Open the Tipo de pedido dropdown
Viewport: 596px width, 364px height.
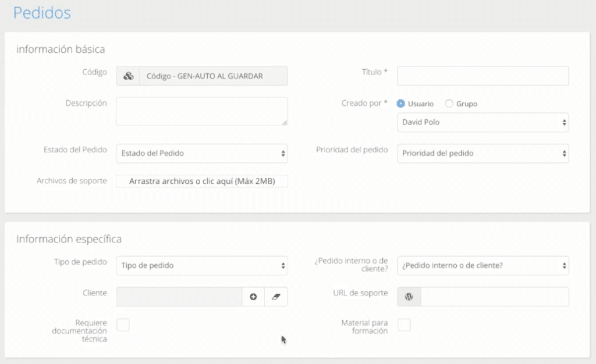pyautogui.click(x=202, y=265)
